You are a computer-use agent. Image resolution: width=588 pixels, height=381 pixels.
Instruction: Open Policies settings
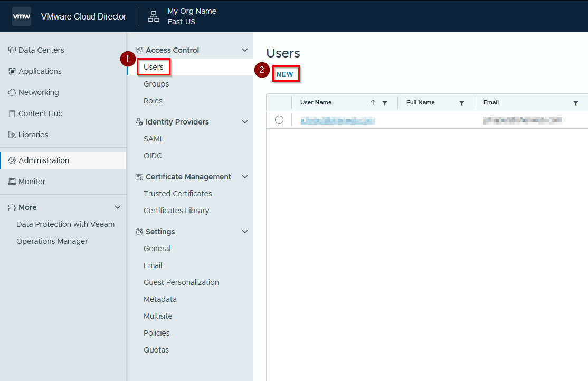pos(156,333)
